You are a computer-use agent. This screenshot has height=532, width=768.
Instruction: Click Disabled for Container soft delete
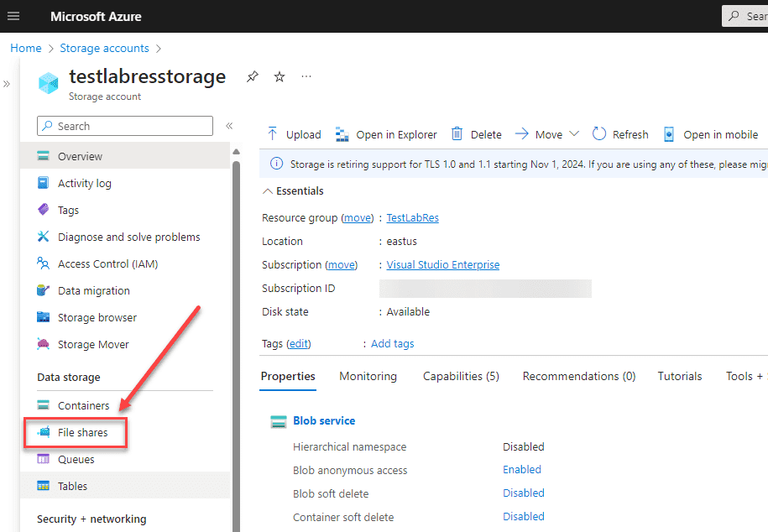pyautogui.click(x=524, y=516)
